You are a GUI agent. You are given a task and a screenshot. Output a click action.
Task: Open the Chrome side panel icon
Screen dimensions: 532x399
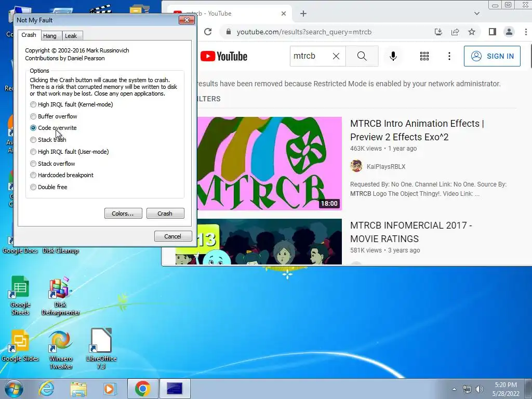[x=493, y=32]
